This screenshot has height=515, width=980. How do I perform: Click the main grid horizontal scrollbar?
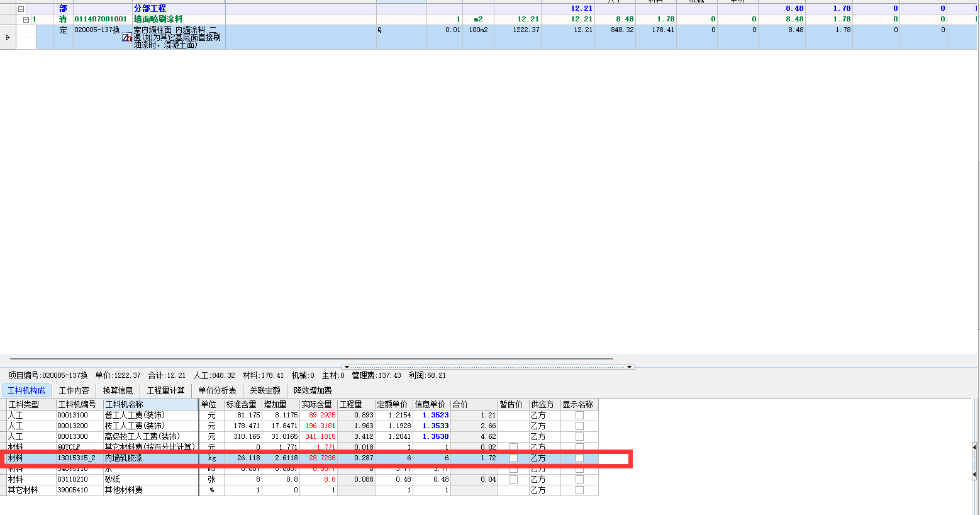(x=311, y=359)
